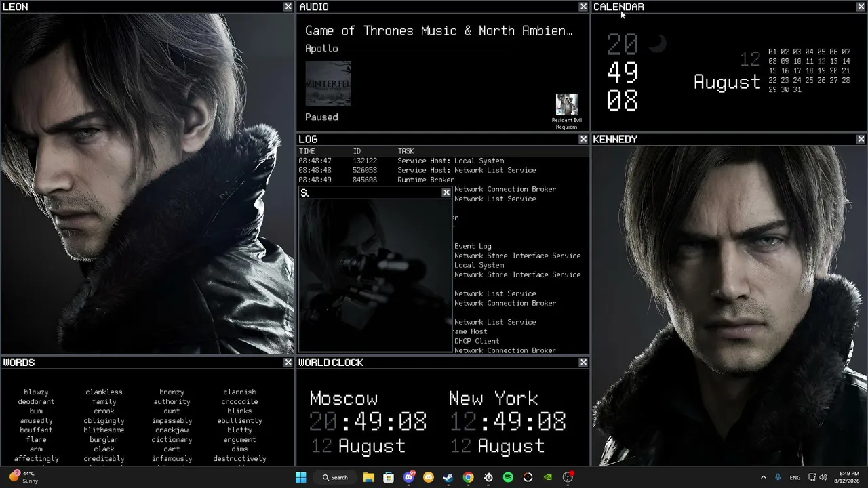Open Google Chrome from the taskbar
The height and width of the screenshot is (488, 868).
point(468,477)
